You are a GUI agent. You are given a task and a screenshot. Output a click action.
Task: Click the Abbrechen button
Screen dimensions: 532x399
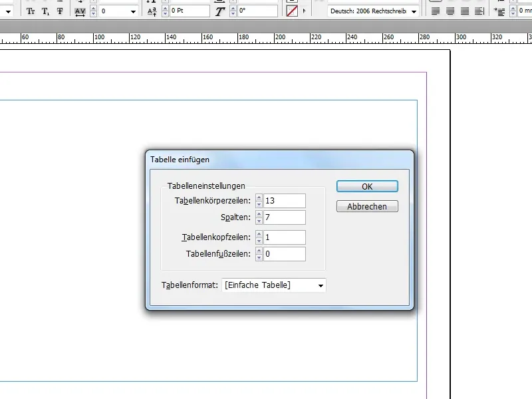(367, 206)
